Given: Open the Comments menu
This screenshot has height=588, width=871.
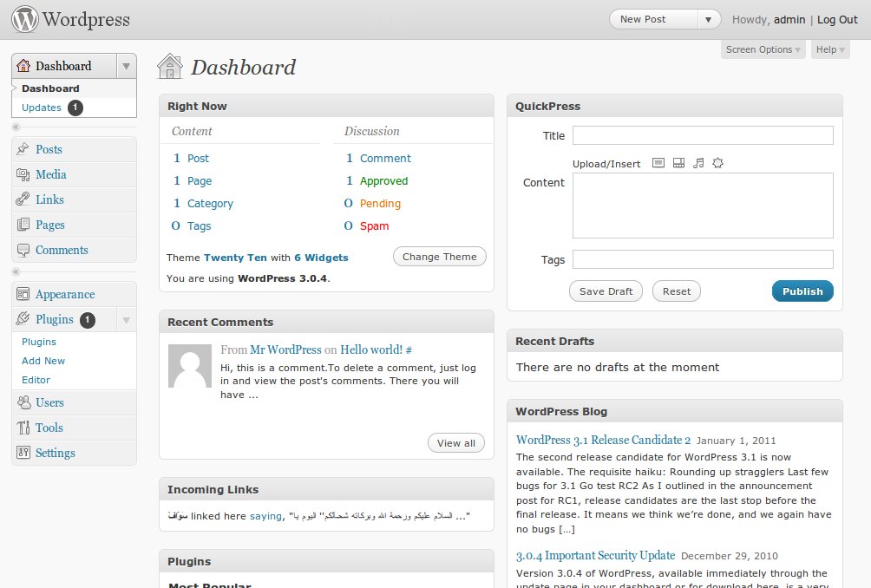Looking at the screenshot, I should [x=62, y=250].
